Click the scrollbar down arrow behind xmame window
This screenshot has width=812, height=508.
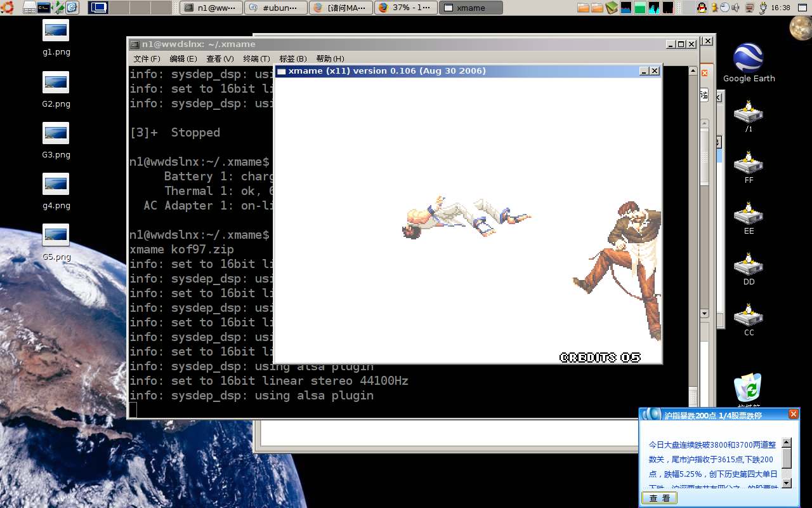click(704, 314)
